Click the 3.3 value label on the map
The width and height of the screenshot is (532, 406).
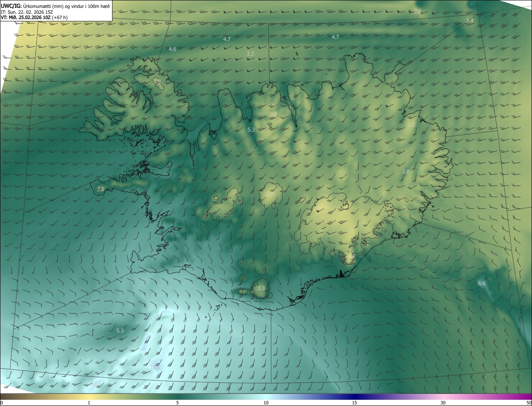(261, 288)
